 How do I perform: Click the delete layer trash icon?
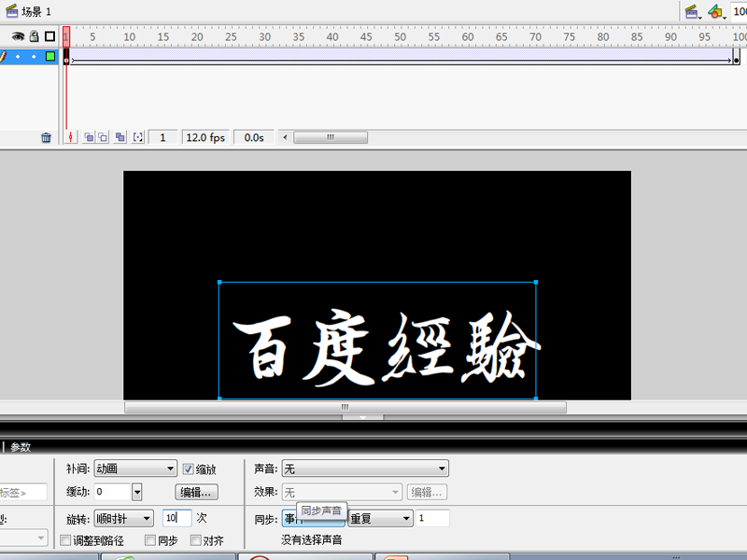tap(46, 137)
